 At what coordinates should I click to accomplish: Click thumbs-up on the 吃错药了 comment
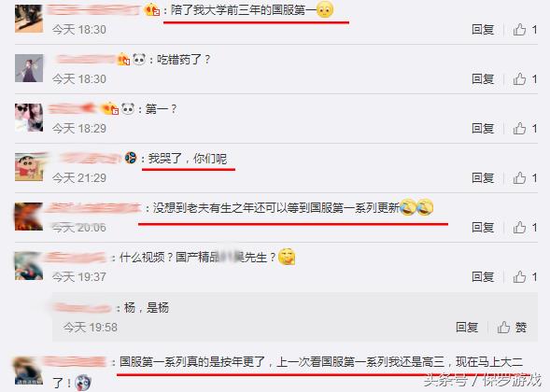click(519, 79)
